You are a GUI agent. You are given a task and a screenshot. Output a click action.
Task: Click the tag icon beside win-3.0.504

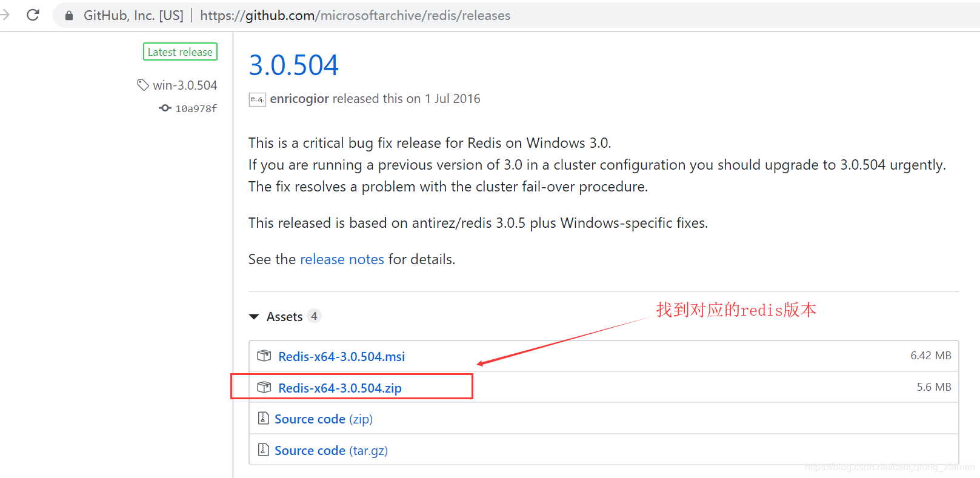(x=143, y=85)
